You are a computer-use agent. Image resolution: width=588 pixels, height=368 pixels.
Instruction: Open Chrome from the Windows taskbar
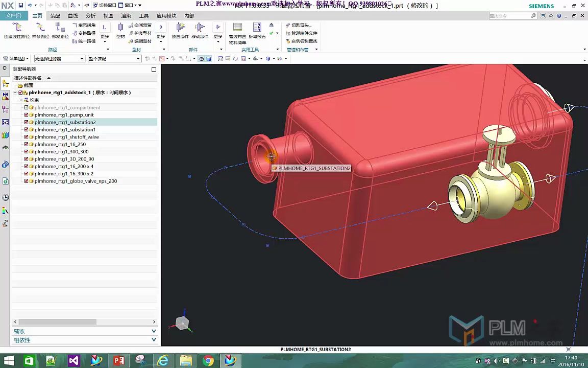[208, 361]
